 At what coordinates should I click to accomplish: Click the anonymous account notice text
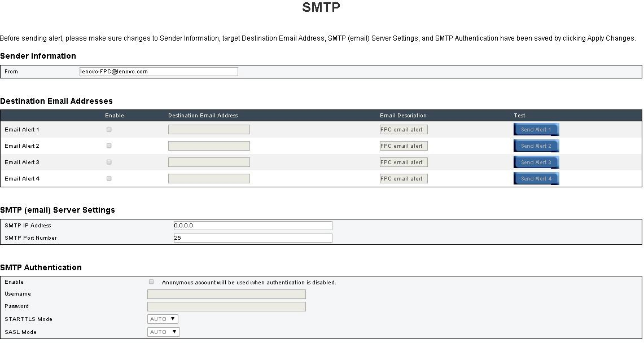point(249,282)
